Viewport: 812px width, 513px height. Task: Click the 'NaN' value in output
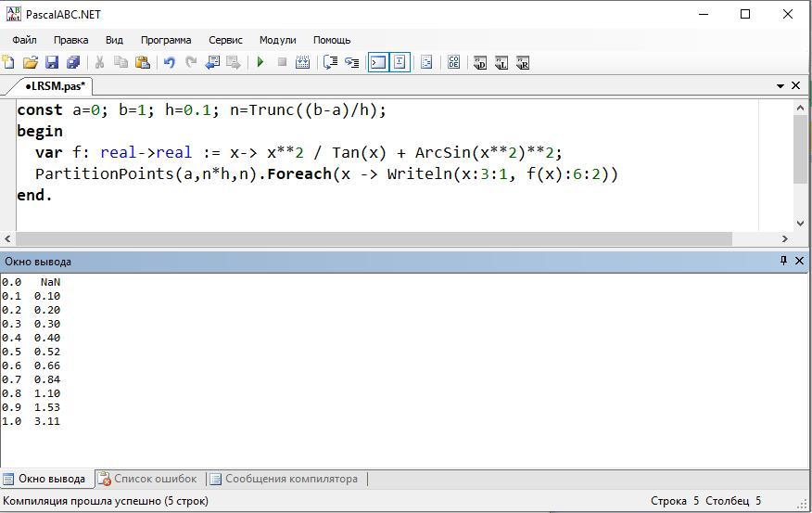pos(50,282)
